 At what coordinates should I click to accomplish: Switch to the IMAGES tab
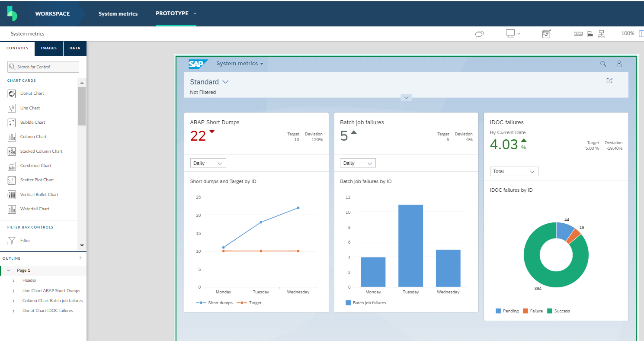pyautogui.click(x=49, y=48)
